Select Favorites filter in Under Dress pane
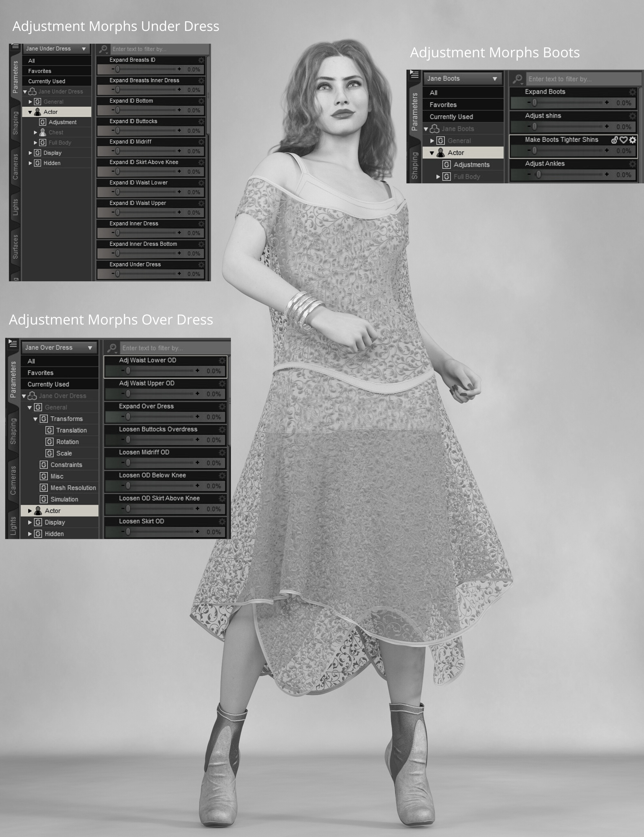 (57, 71)
